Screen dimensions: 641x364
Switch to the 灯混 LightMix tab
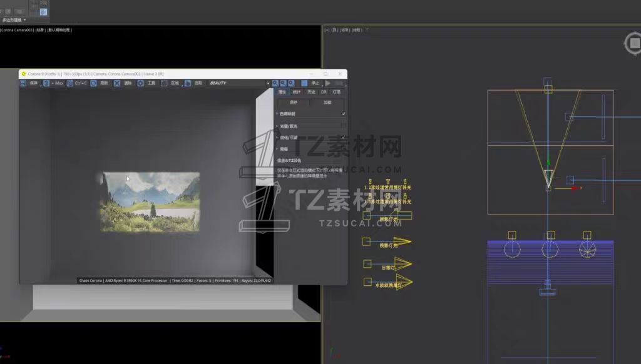336,92
